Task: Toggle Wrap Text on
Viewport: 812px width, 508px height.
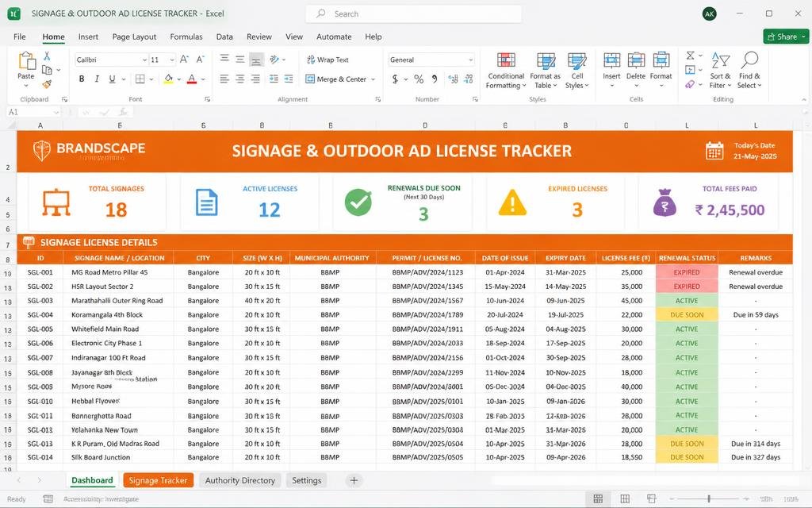Action: point(327,60)
